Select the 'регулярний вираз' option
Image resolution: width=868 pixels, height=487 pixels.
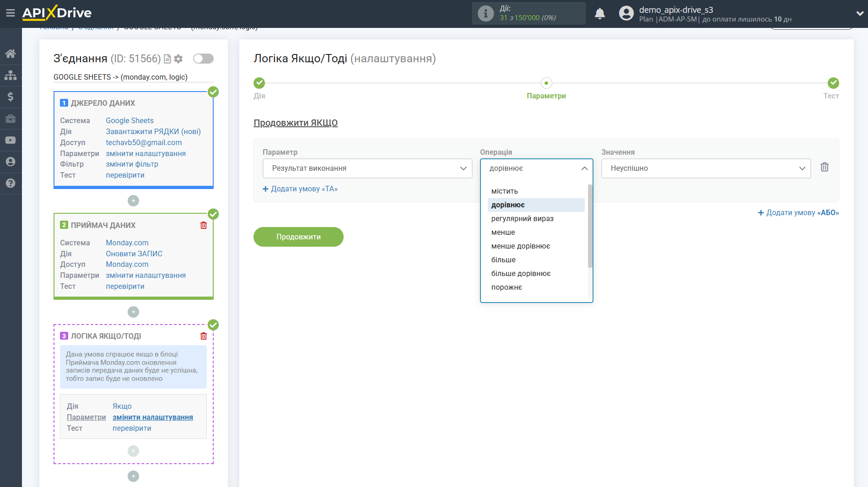coord(536,219)
